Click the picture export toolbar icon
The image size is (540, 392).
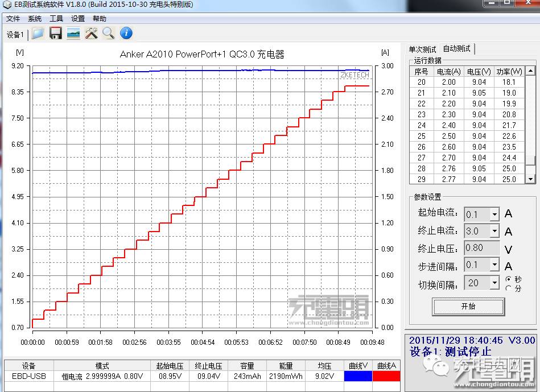coord(73,34)
